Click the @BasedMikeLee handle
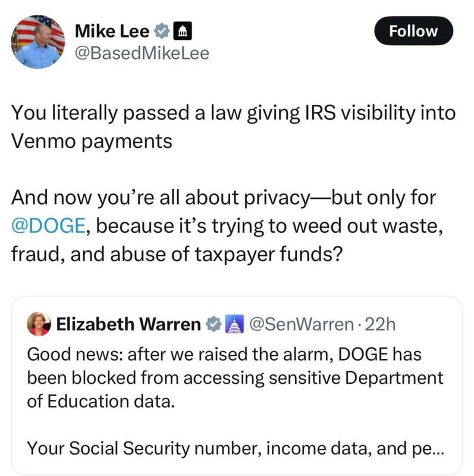474x476 pixels. [142, 54]
